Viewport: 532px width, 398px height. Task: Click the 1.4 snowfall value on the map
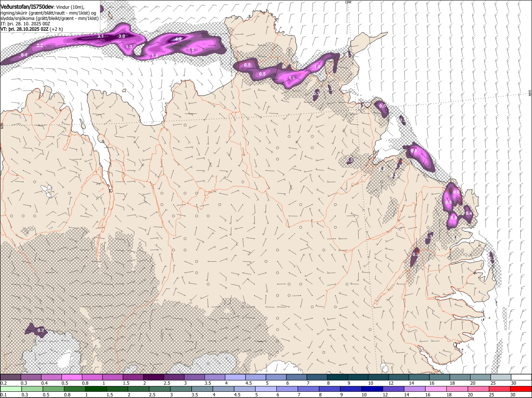click(155, 56)
